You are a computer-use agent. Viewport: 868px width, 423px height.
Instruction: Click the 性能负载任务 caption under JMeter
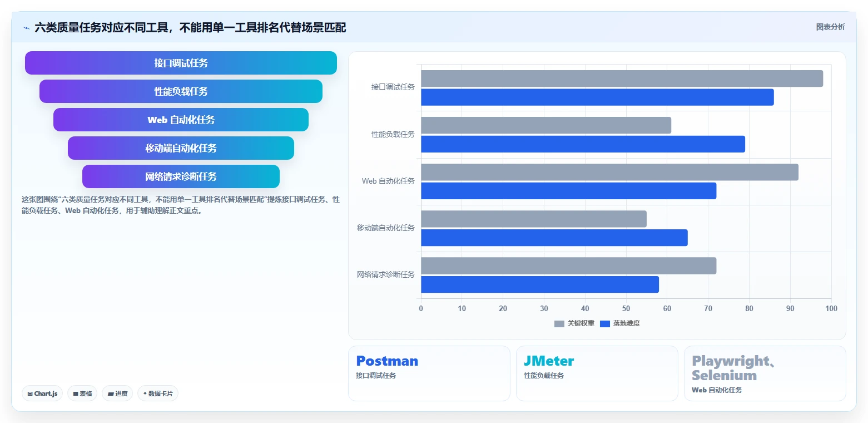(544, 376)
